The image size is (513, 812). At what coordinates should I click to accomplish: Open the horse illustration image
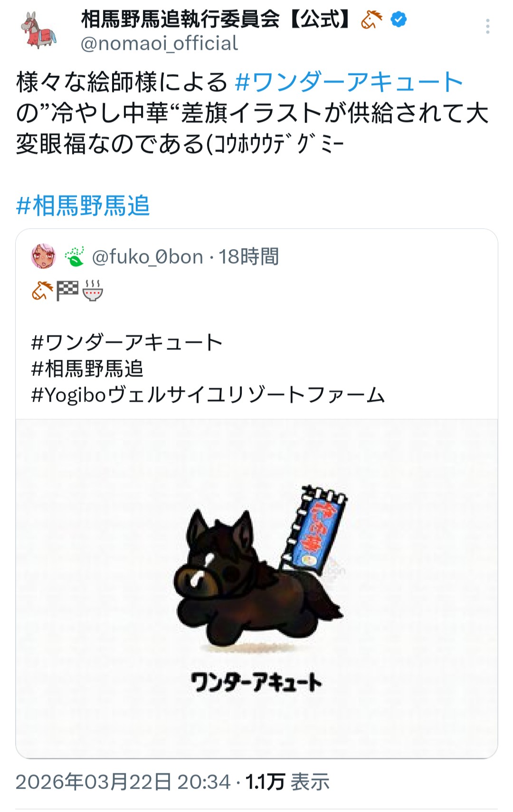pyautogui.click(x=256, y=589)
